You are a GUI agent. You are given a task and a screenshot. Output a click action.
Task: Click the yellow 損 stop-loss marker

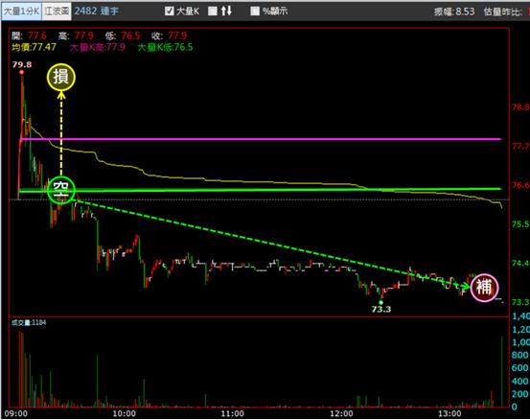pos(61,78)
